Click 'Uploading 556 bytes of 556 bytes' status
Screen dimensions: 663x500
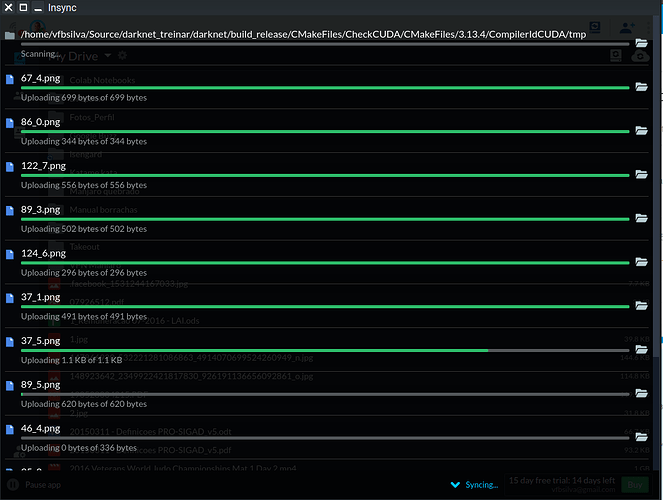coord(84,185)
